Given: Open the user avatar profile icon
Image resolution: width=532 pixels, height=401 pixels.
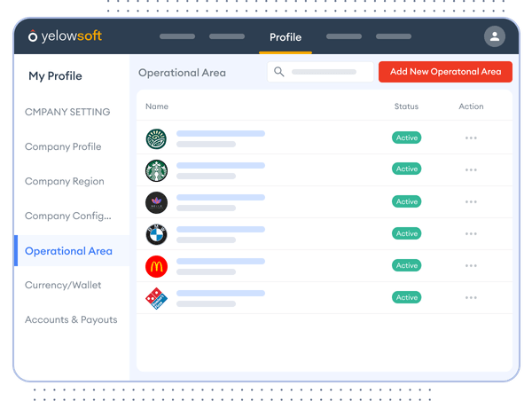Looking at the screenshot, I should [x=494, y=36].
